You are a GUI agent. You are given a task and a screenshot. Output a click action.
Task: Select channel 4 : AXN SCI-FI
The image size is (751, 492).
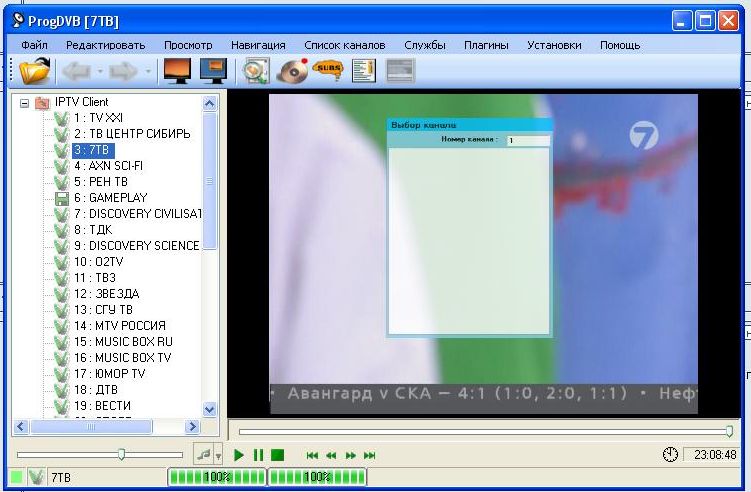pyautogui.click(x=108, y=166)
